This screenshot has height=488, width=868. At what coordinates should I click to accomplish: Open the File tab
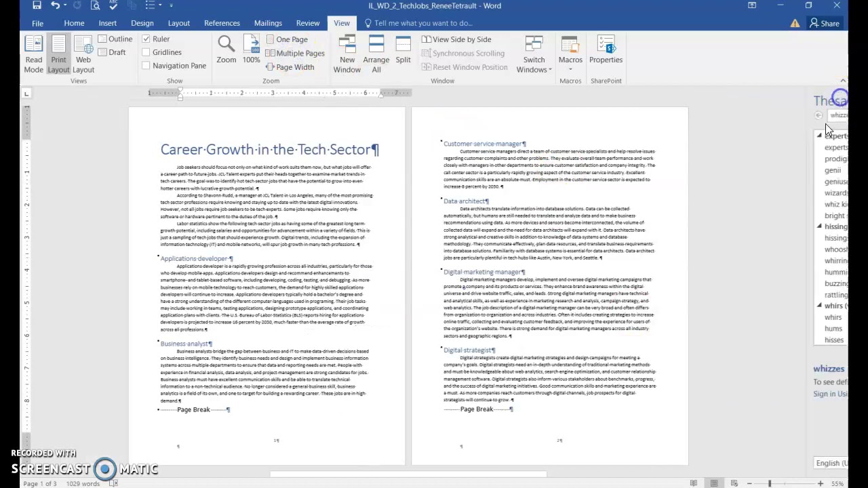[37, 23]
